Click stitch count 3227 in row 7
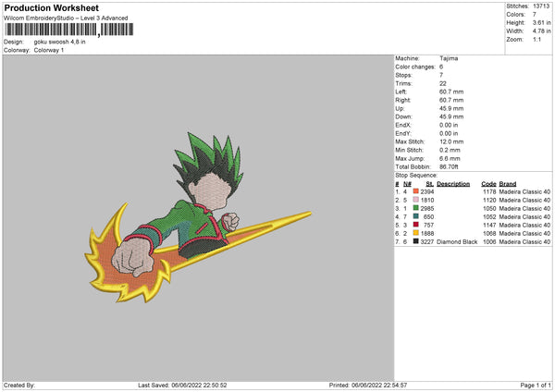 click(427, 242)
